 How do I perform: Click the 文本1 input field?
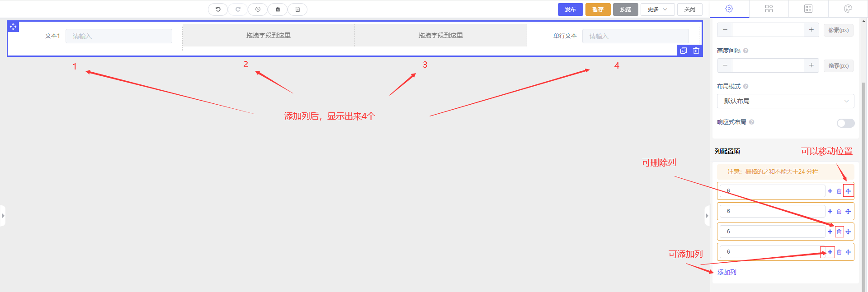(118, 36)
